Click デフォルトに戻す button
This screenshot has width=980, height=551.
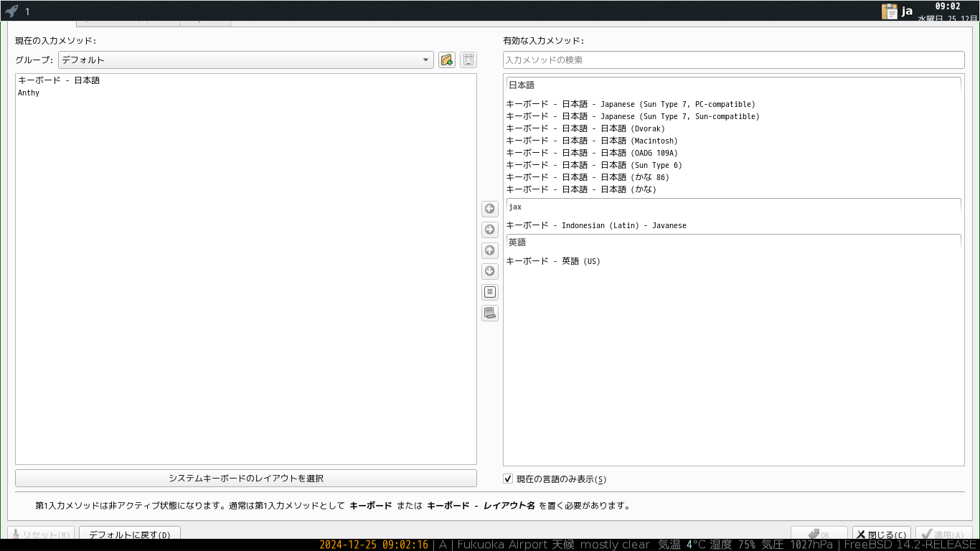130,534
